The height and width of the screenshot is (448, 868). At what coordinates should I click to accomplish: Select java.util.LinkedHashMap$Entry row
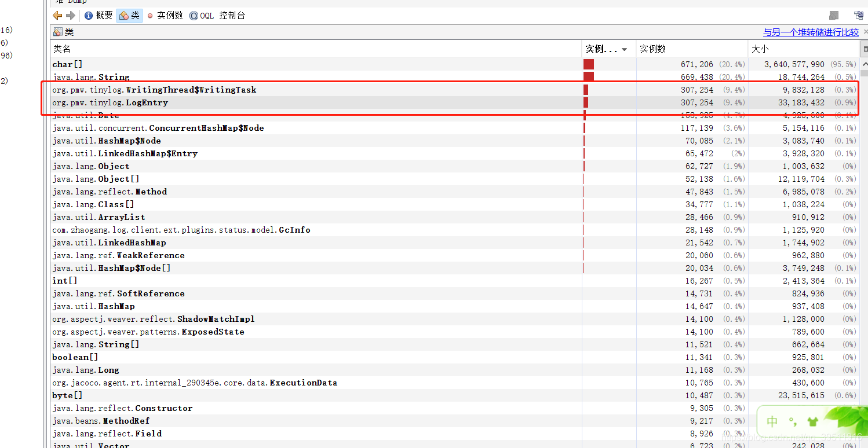coord(455,153)
